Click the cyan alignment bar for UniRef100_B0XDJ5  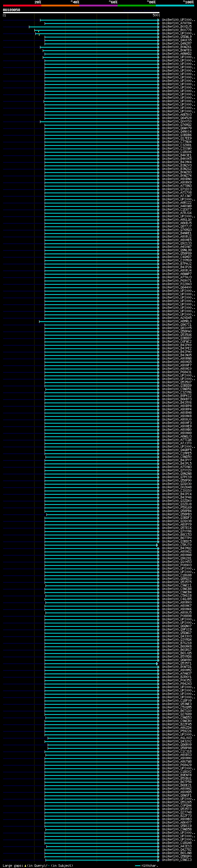point(94,26)
